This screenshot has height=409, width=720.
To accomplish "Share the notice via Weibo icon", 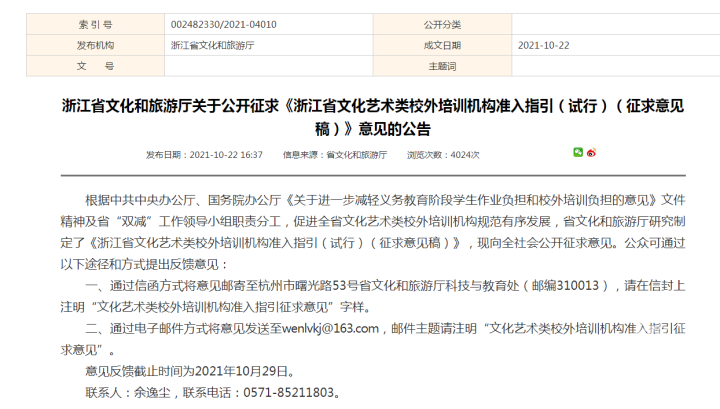I will tap(591, 153).
